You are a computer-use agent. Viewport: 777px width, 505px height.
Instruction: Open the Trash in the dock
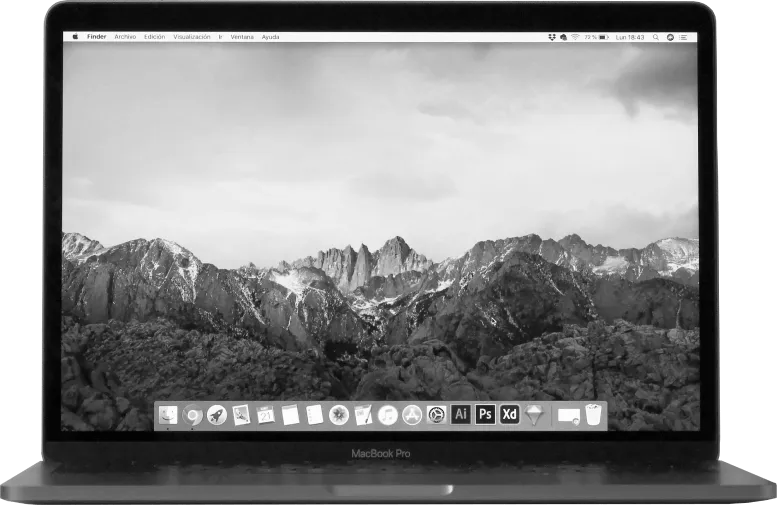[x=594, y=414]
